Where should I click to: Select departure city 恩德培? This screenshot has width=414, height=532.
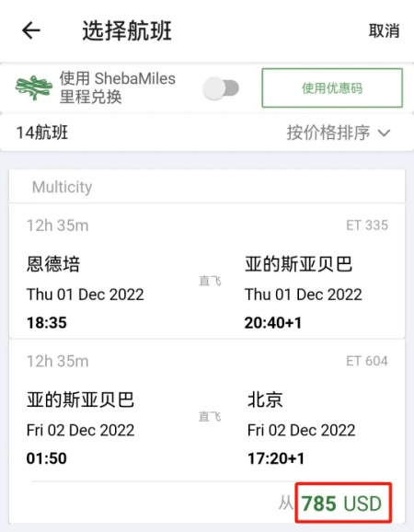[53, 264]
